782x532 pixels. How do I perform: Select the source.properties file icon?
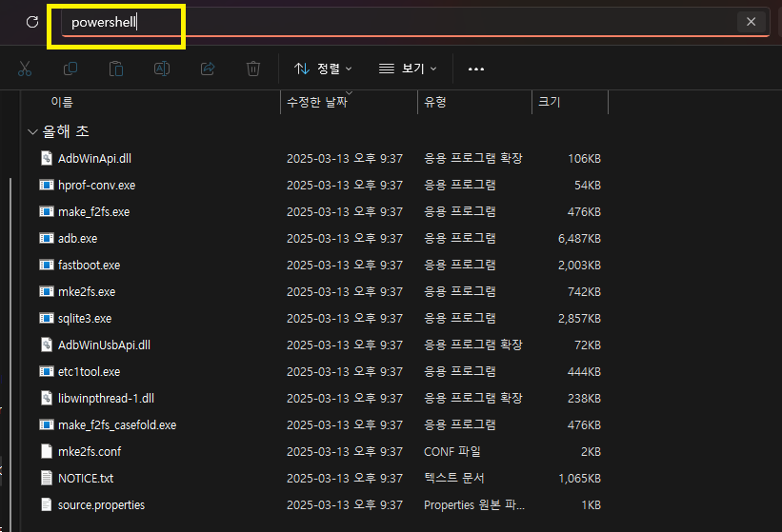pyautogui.click(x=47, y=505)
